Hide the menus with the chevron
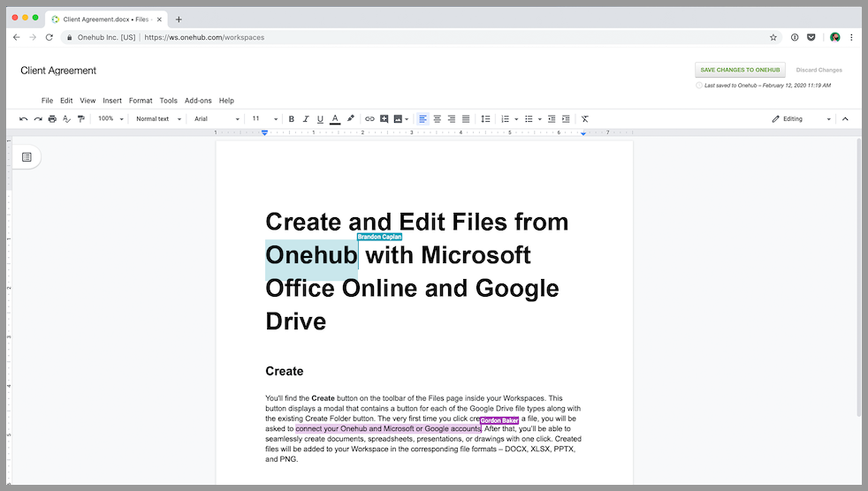The image size is (868, 491). [x=845, y=119]
